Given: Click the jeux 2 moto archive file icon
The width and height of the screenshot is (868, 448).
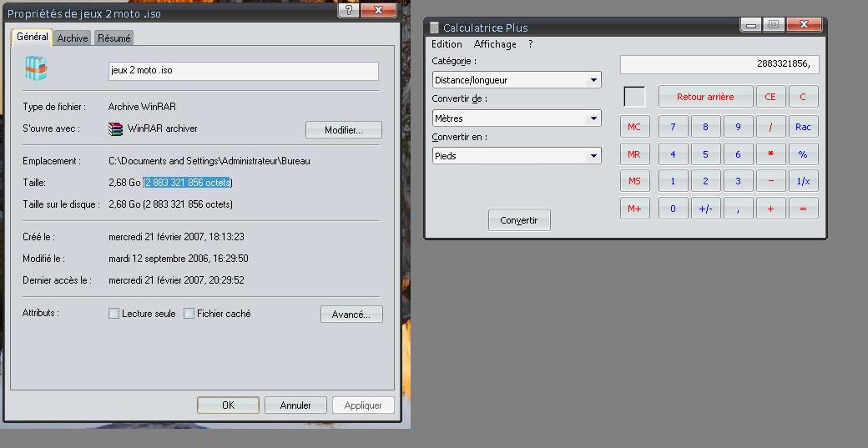Looking at the screenshot, I should click(x=36, y=68).
